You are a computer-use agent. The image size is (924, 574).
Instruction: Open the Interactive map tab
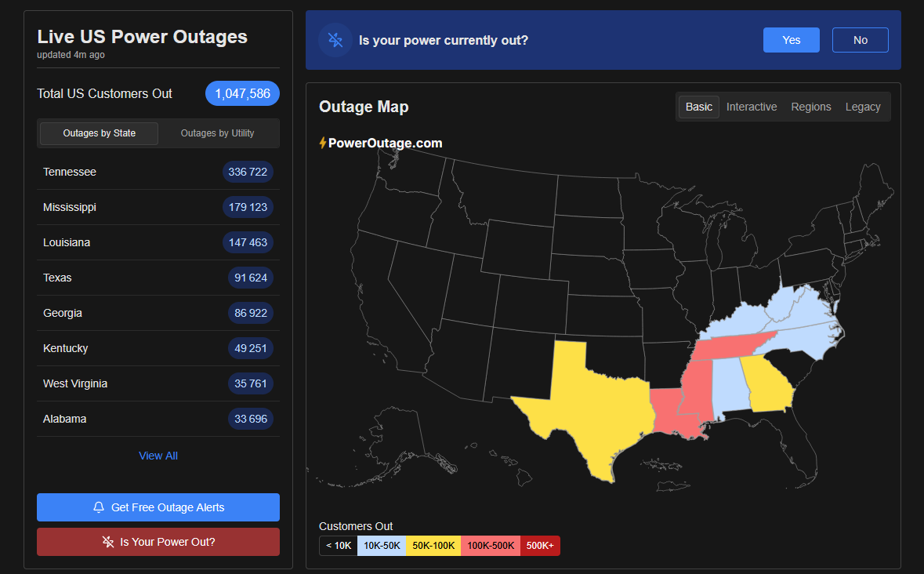tap(751, 107)
